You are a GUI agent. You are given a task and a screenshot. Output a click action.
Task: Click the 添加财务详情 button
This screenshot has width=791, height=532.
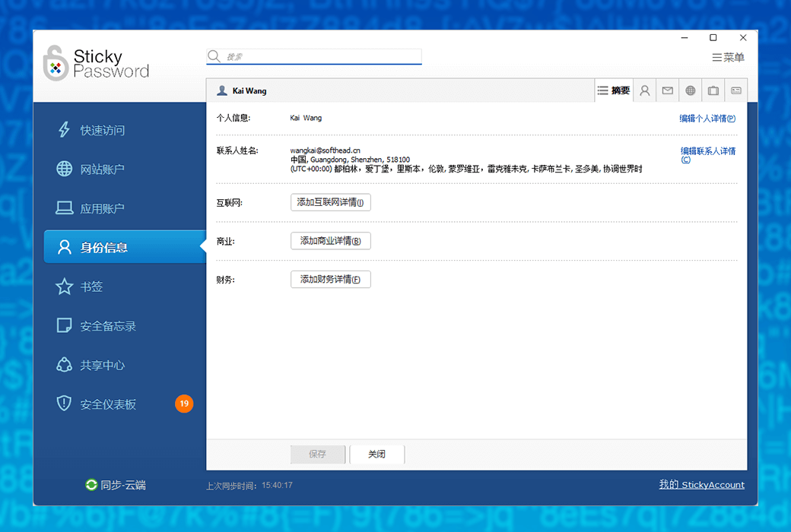(330, 280)
